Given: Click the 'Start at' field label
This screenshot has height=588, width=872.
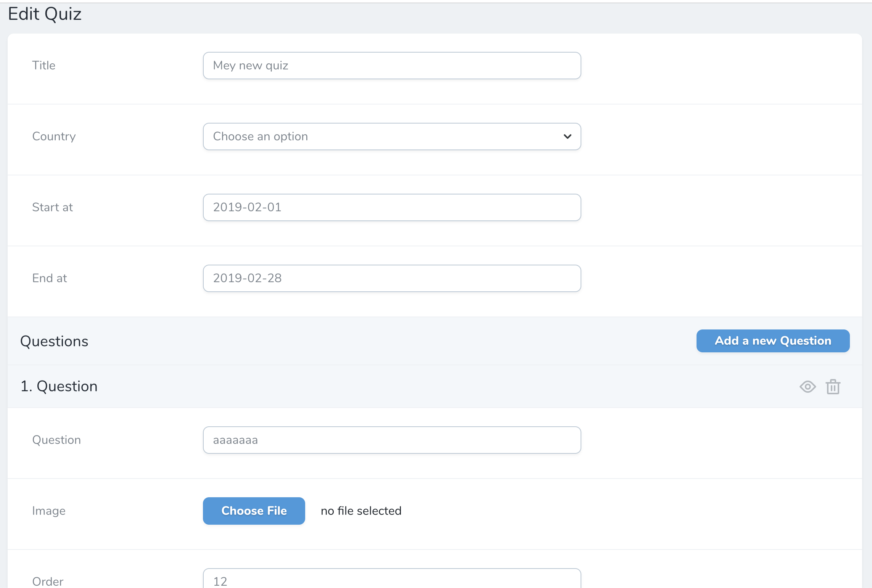Looking at the screenshot, I should tap(52, 207).
